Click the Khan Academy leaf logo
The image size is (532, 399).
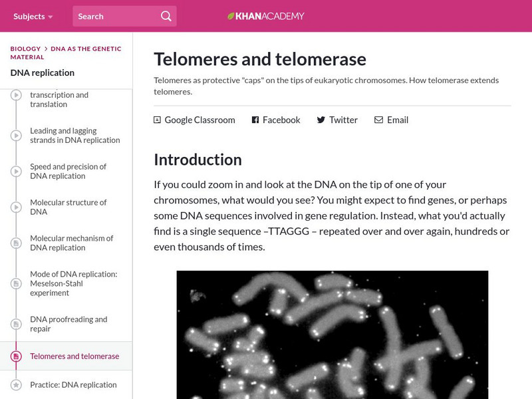pos(231,16)
